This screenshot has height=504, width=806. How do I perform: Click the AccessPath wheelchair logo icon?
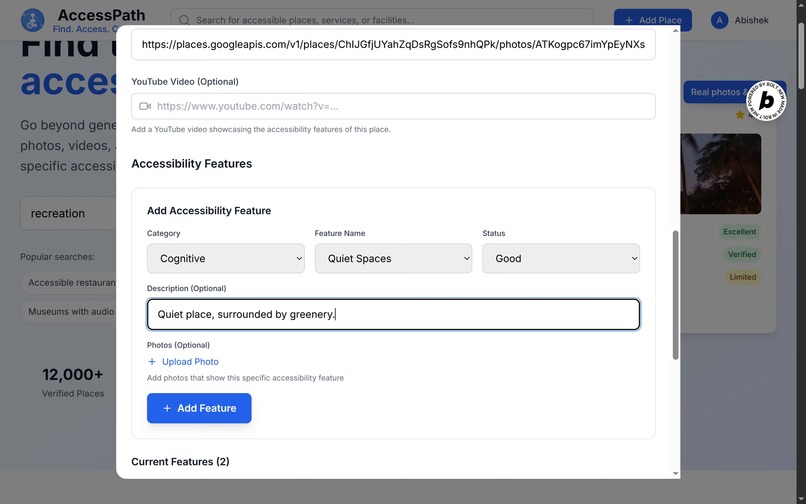(32, 20)
